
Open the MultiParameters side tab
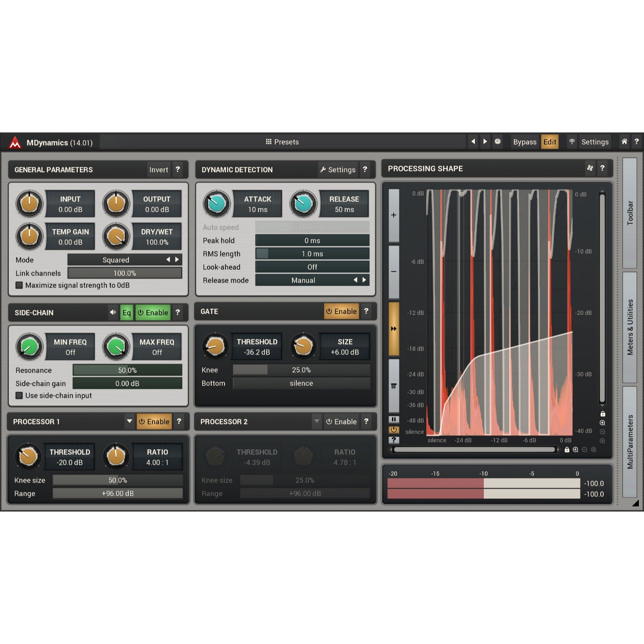(630, 442)
